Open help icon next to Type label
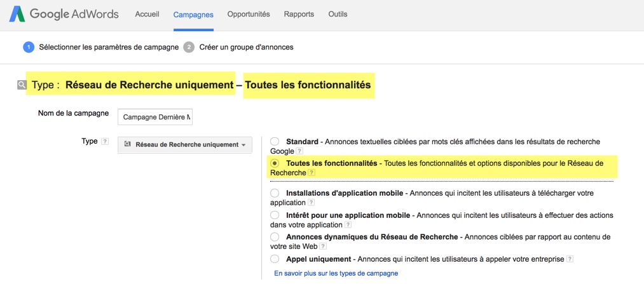The width and height of the screenshot is (644, 284). [105, 142]
